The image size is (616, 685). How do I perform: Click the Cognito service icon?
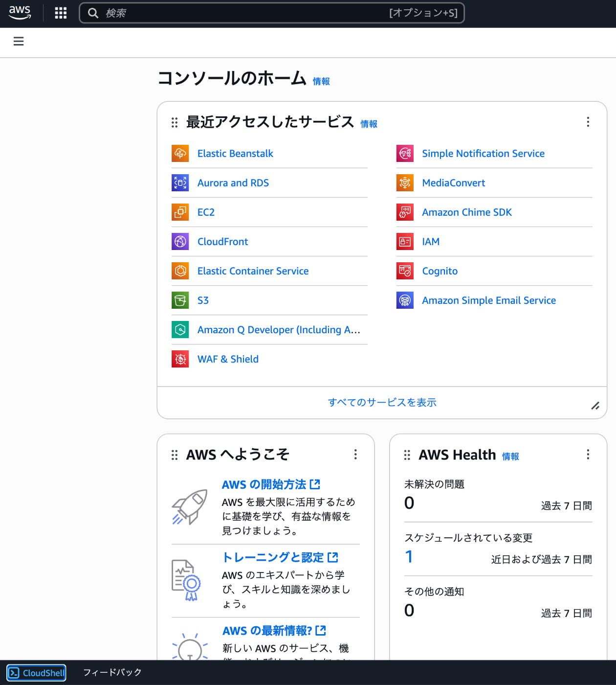tap(405, 271)
